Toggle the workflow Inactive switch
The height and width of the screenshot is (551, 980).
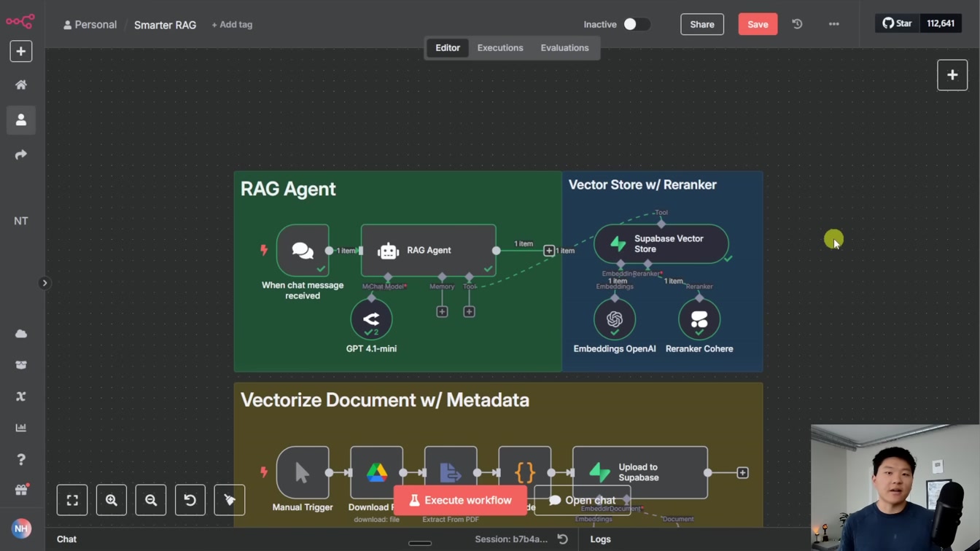pos(636,24)
